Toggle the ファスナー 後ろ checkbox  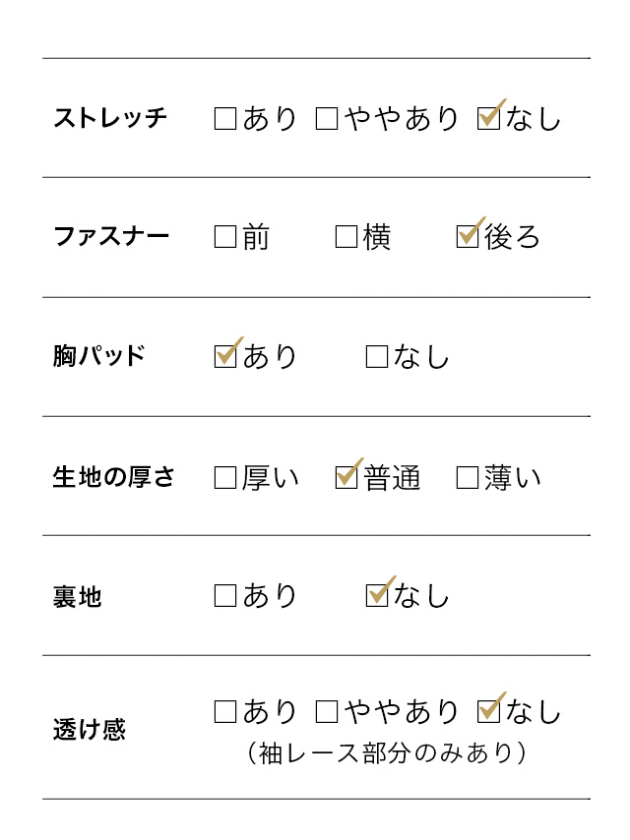tap(468, 237)
